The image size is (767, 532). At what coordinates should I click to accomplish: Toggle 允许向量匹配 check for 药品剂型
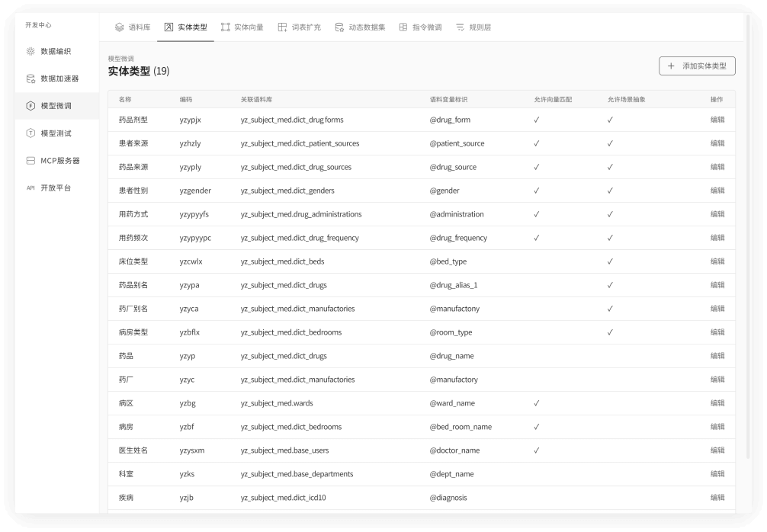click(x=537, y=120)
